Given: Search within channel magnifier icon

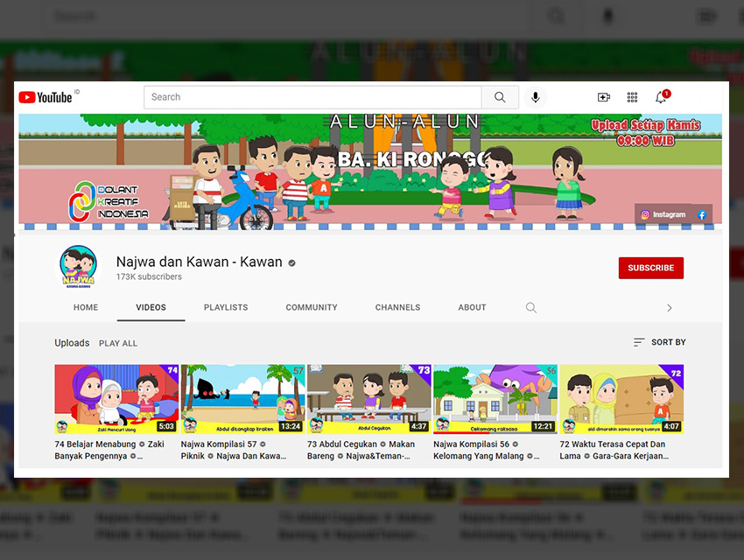Looking at the screenshot, I should 530,308.
